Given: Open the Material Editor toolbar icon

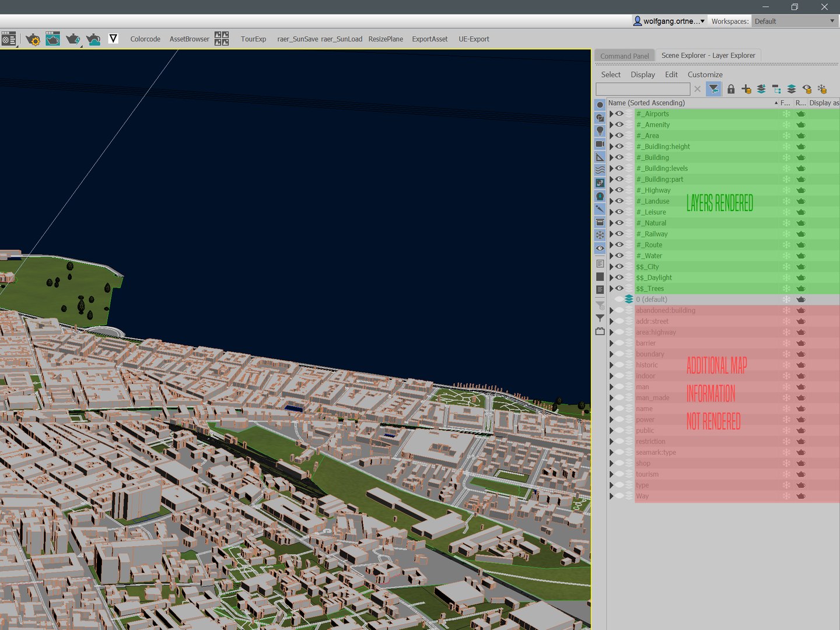Looking at the screenshot, I should pyautogui.click(x=9, y=39).
